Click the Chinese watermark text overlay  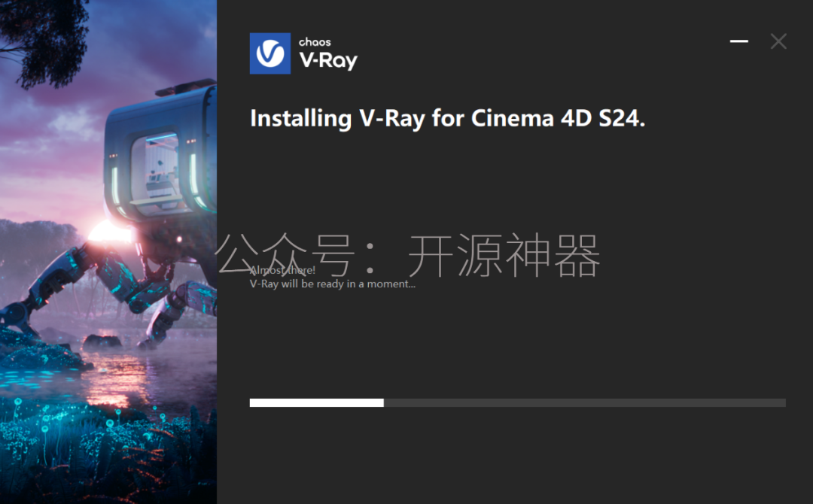(x=407, y=255)
